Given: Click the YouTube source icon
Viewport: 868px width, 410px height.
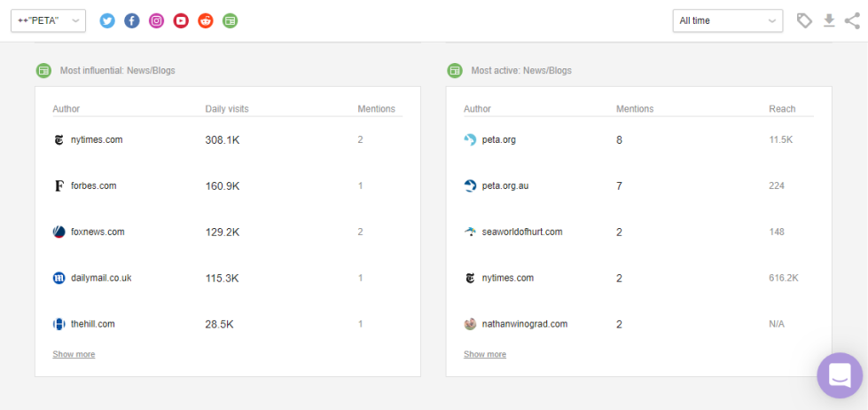Looking at the screenshot, I should (181, 20).
